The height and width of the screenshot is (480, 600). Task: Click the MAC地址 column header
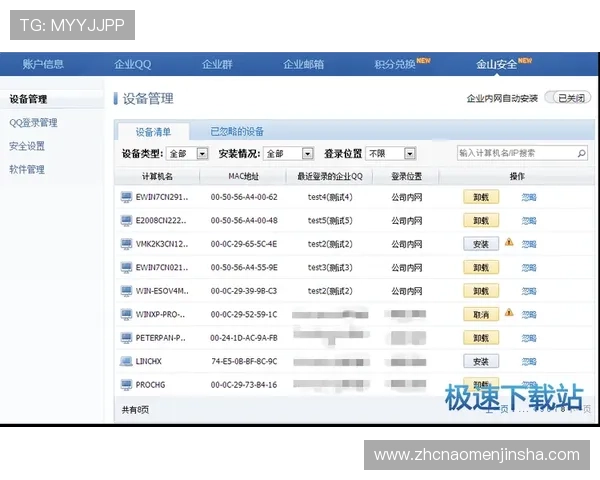[243, 176]
